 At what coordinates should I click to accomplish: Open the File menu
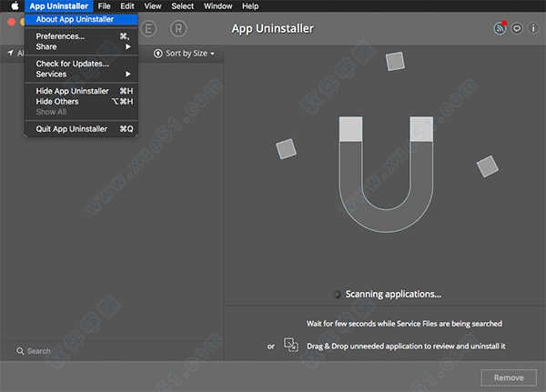click(104, 6)
